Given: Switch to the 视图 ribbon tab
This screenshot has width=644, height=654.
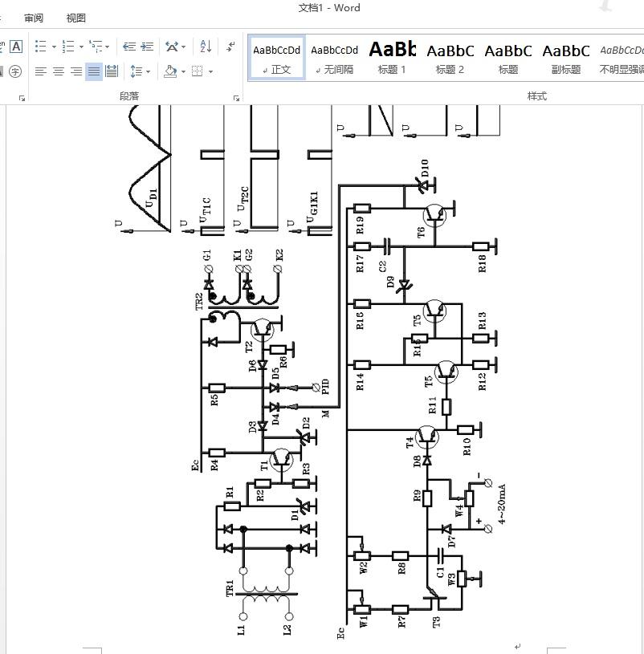Looking at the screenshot, I should (x=75, y=18).
